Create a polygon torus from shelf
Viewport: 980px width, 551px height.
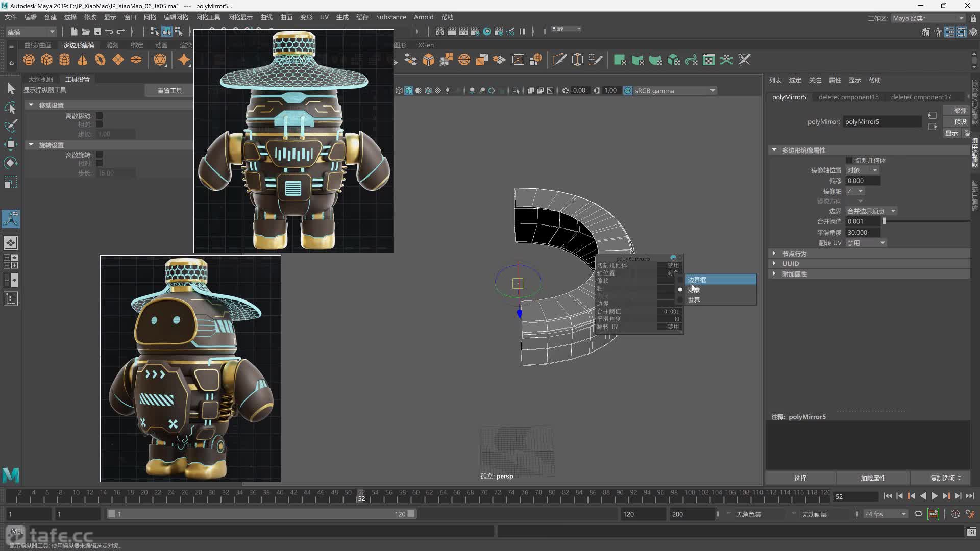(101, 60)
